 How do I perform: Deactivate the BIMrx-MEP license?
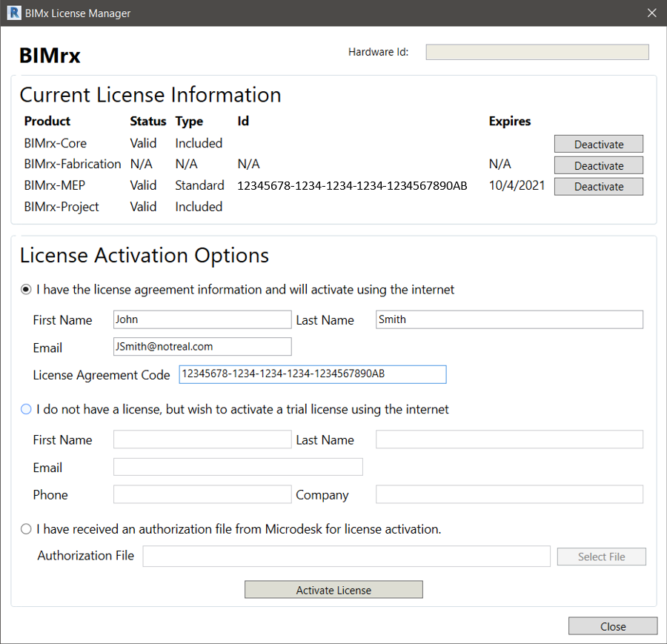[x=599, y=186]
